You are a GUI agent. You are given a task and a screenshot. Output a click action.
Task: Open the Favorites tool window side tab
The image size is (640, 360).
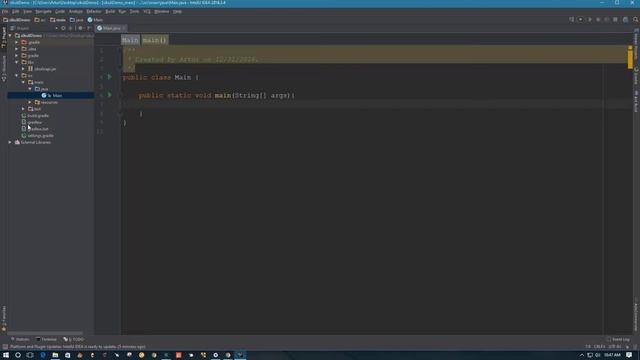4,318
